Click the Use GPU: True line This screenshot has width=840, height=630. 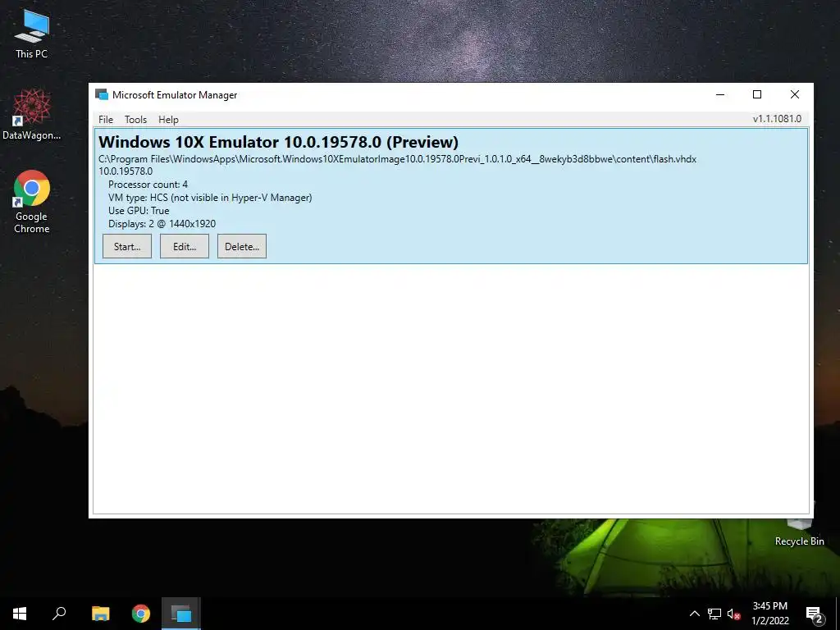tap(139, 211)
